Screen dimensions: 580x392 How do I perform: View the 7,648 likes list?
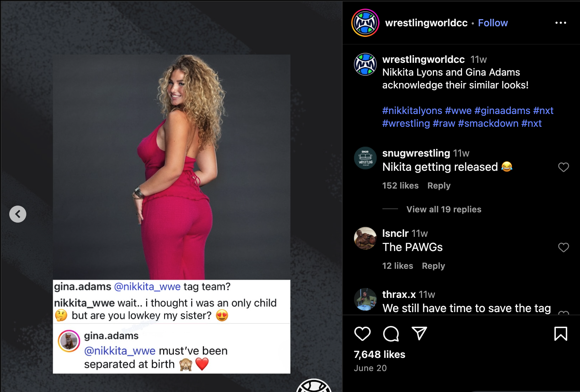[x=380, y=354]
